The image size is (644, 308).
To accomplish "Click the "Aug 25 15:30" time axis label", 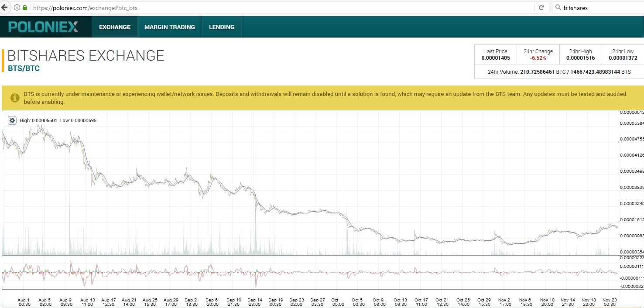I will (x=150, y=302).
